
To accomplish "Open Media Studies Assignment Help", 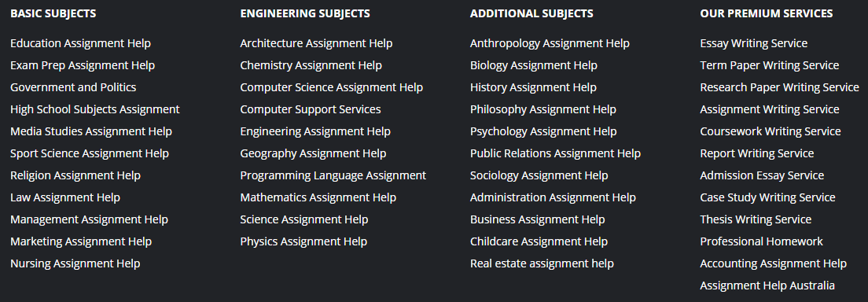I will coord(90,131).
